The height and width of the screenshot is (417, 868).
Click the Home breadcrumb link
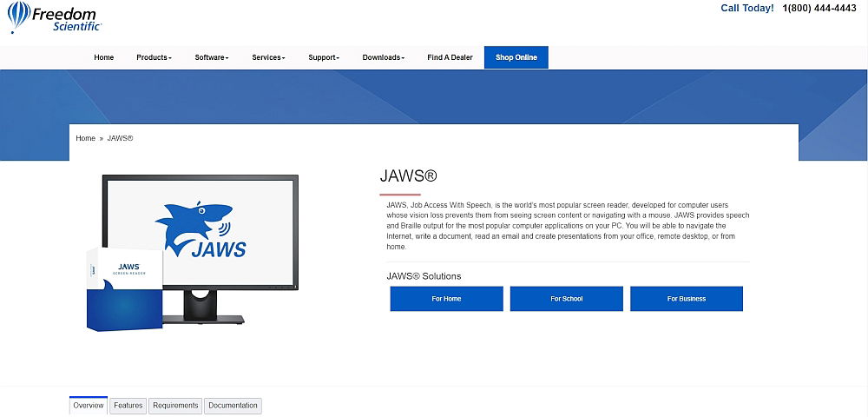click(x=85, y=138)
